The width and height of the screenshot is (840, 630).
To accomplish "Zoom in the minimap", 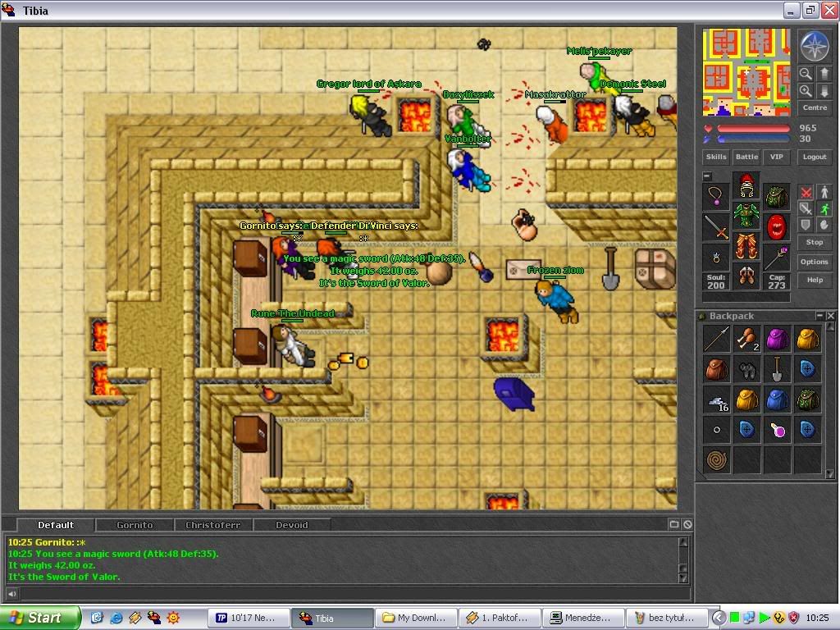I will (x=806, y=91).
